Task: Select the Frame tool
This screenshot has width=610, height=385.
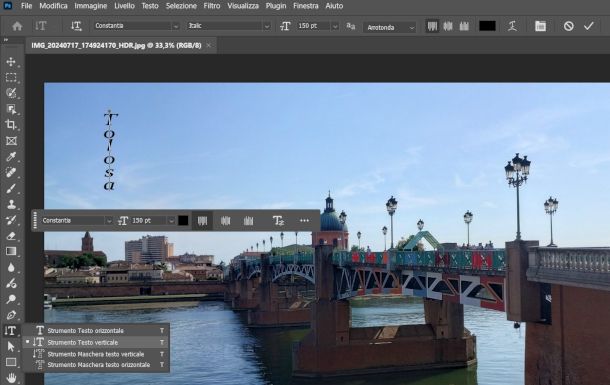Action: pos(11,141)
